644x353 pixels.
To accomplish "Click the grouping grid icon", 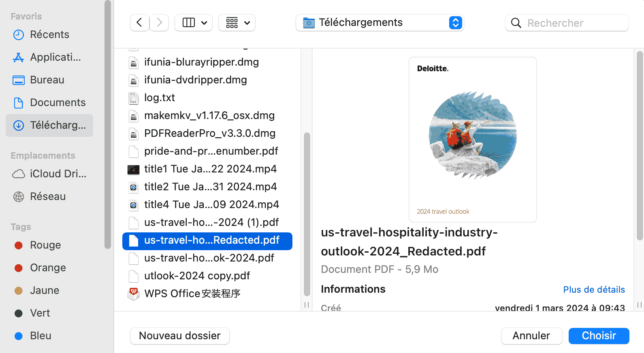I will 232,23.
